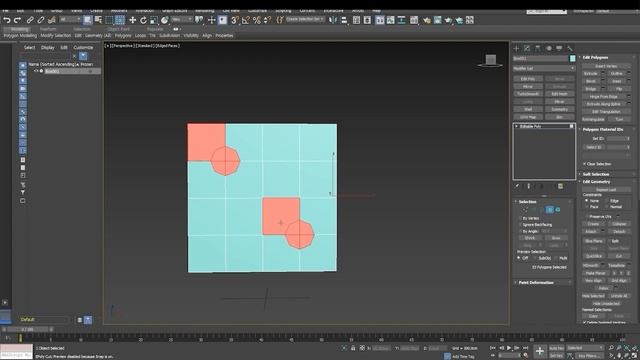Activate the Select and Scale tool
The image size is (640, 360).
coord(154,20)
